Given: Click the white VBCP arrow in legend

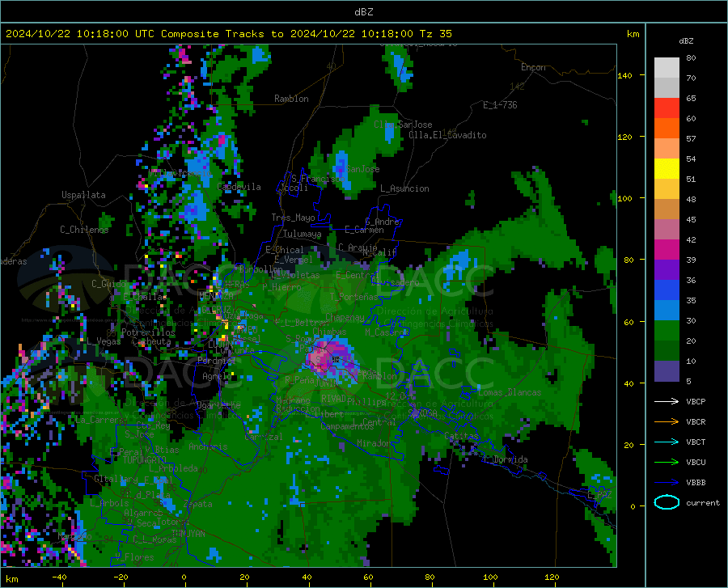Looking at the screenshot, I should [x=667, y=401].
